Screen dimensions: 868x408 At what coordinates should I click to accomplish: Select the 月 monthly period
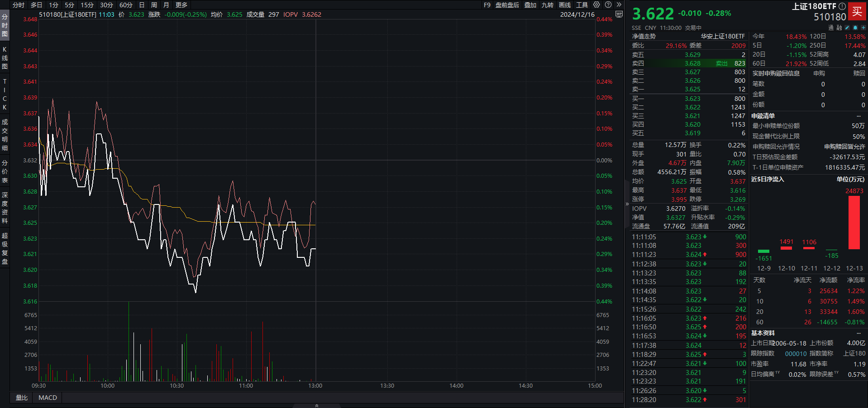click(166, 5)
